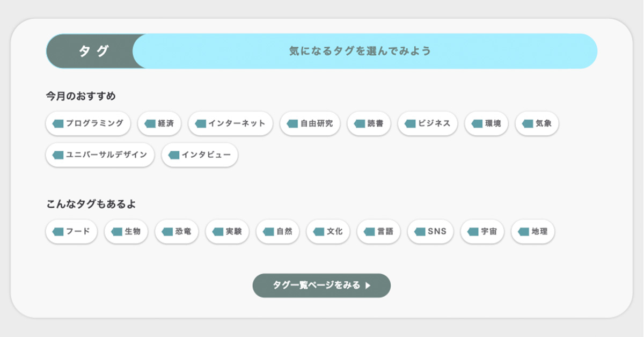Screen dimensions: 644x337
Task: Select the フード tag
Action: click(x=71, y=232)
